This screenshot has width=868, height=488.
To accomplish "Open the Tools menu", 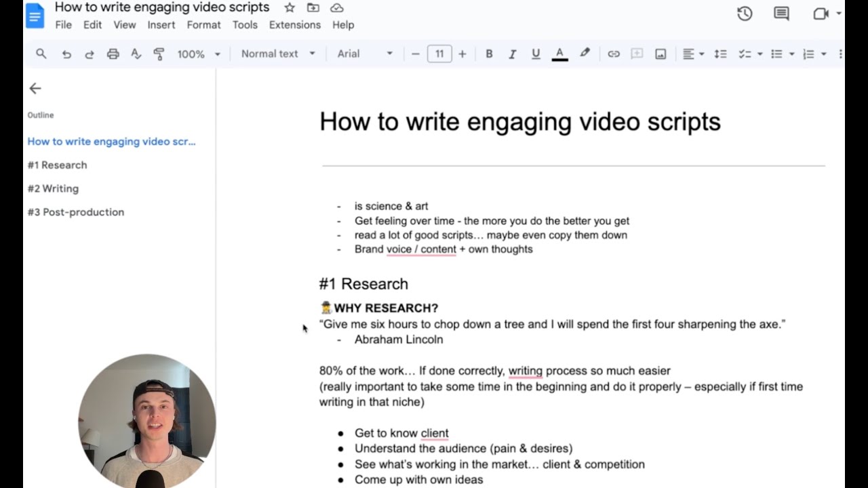I will 245,24.
